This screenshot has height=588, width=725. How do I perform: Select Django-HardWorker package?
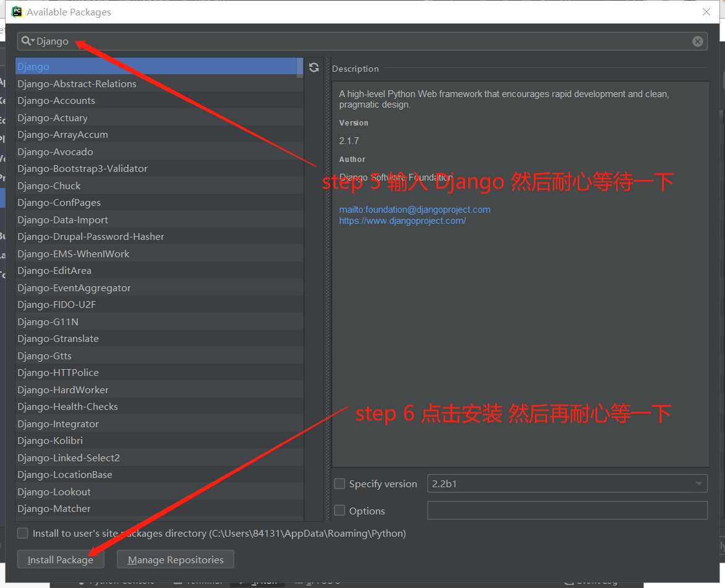coord(159,390)
